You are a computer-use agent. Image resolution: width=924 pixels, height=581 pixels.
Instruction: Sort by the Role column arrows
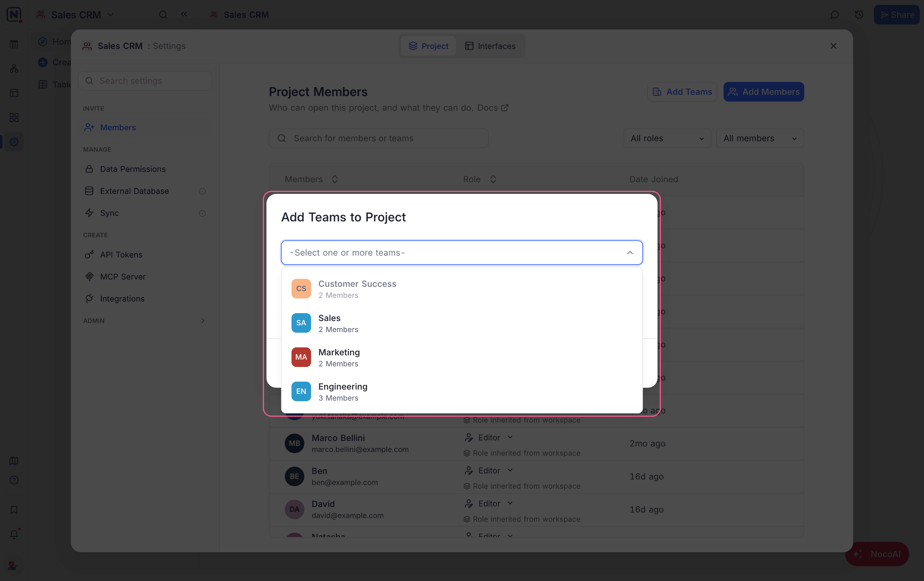click(x=493, y=179)
